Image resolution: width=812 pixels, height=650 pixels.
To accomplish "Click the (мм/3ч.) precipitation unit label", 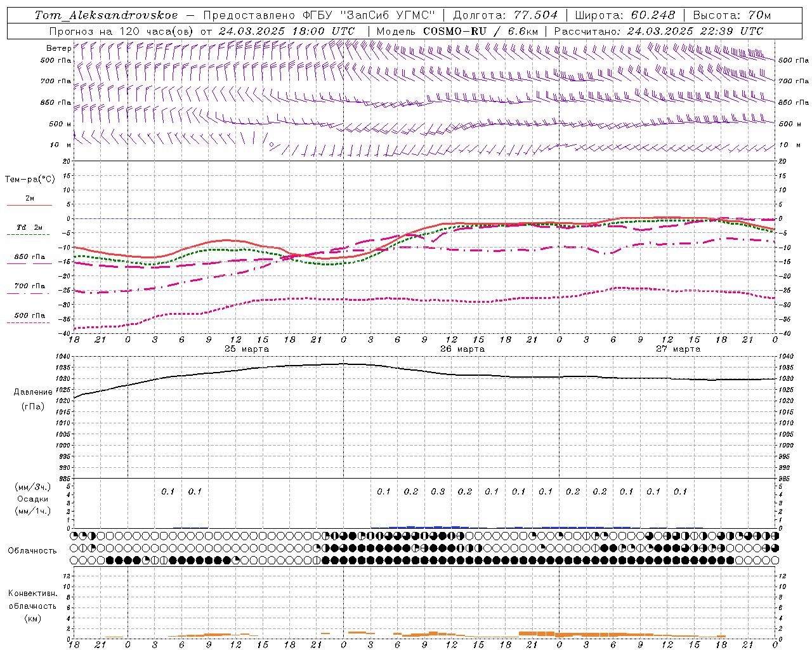I will [x=32, y=487].
